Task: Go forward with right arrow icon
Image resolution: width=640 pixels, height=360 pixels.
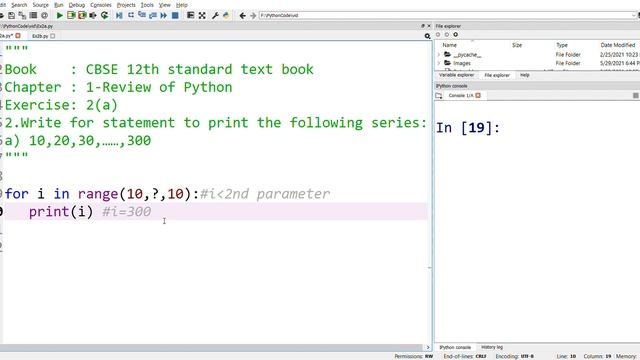Action: pos(253,16)
